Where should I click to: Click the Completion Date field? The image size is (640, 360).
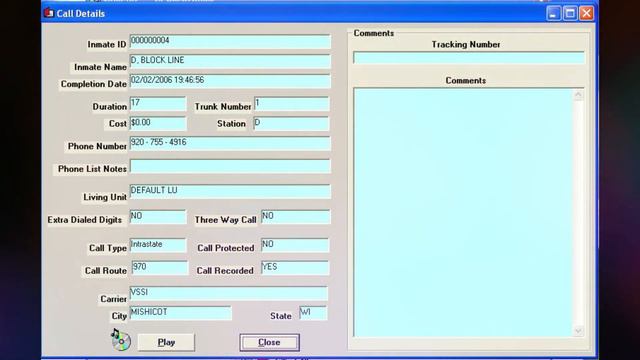tap(230, 81)
